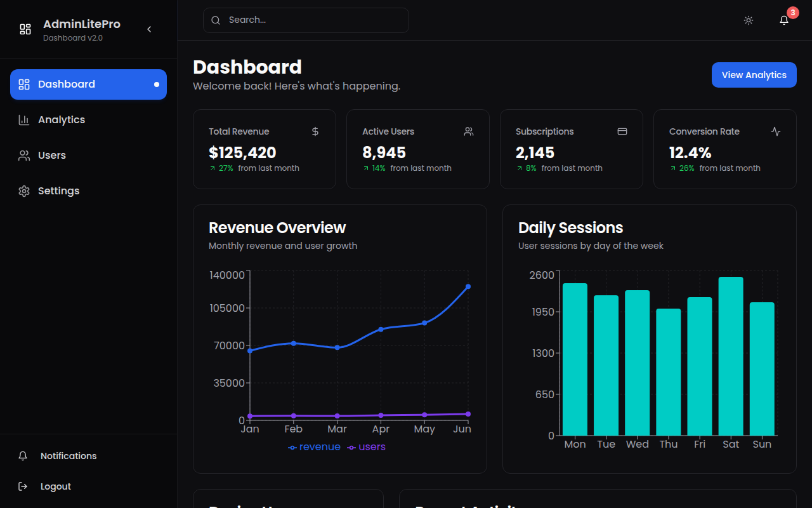Toggle the light/dark theme sun icon
Screen dimensions: 812x508
tap(749, 20)
